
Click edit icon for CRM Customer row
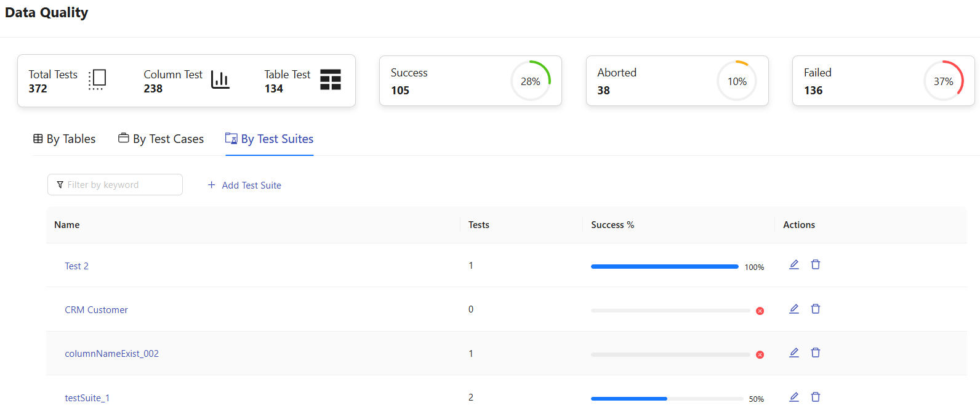pos(794,309)
